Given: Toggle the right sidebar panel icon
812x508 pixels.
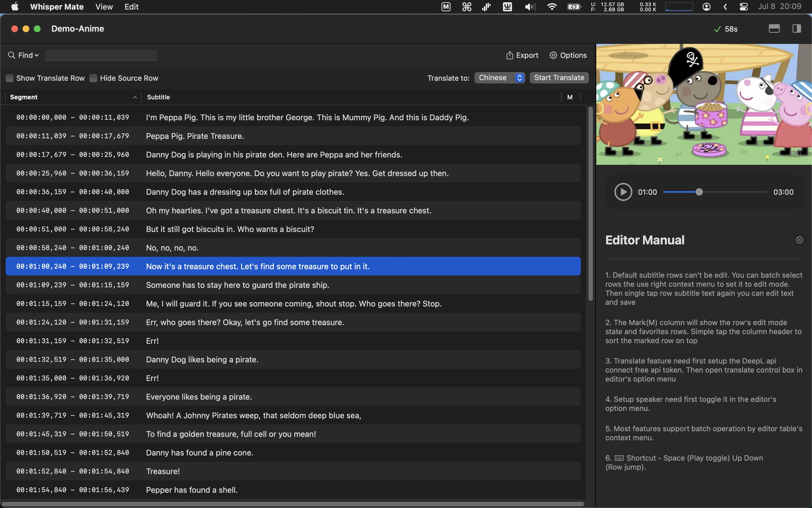Looking at the screenshot, I should click(797, 29).
